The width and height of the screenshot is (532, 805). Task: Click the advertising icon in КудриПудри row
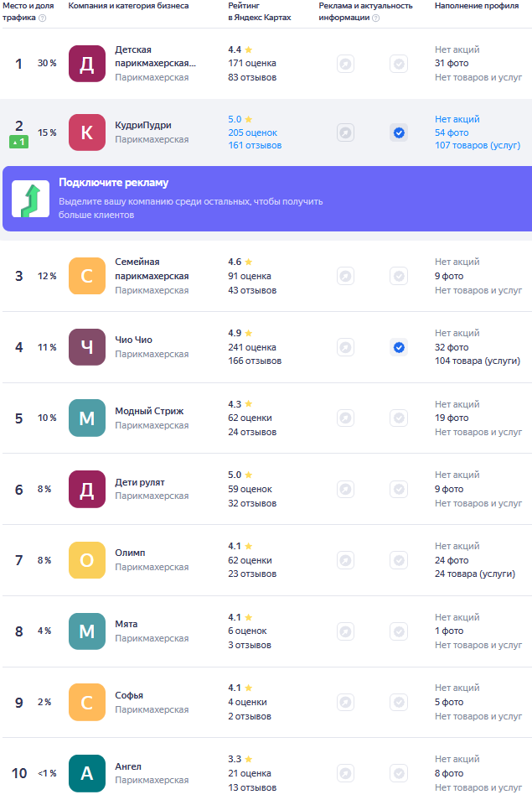click(346, 133)
